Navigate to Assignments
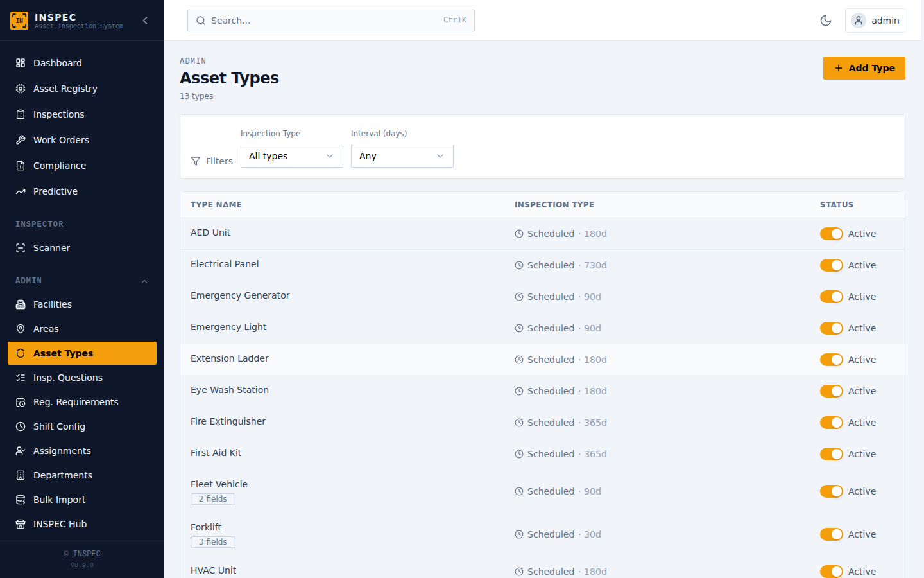Viewport: 924px width, 578px height. [82, 451]
